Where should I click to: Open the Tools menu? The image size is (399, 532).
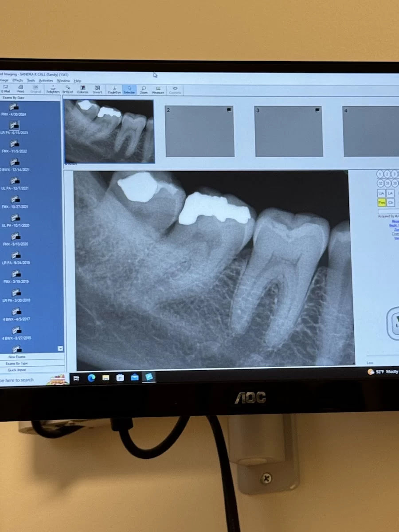[31, 80]
